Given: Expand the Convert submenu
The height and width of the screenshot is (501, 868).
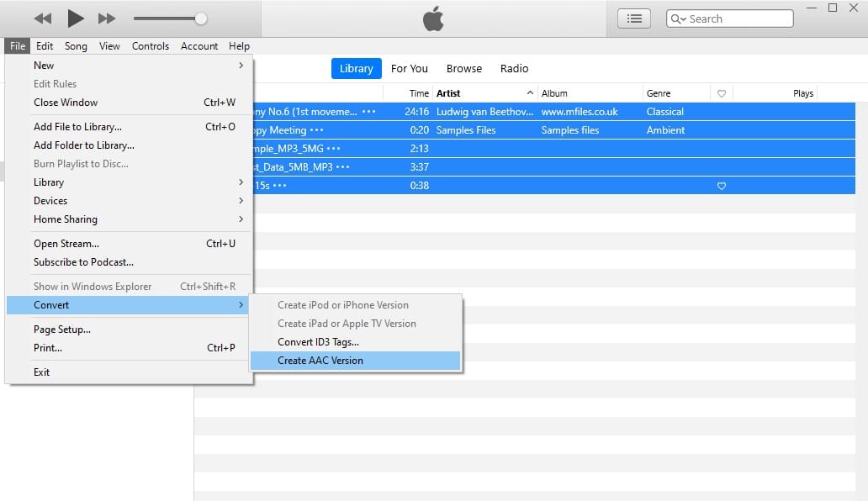Looking at the screenshot, I should point(129,305).
